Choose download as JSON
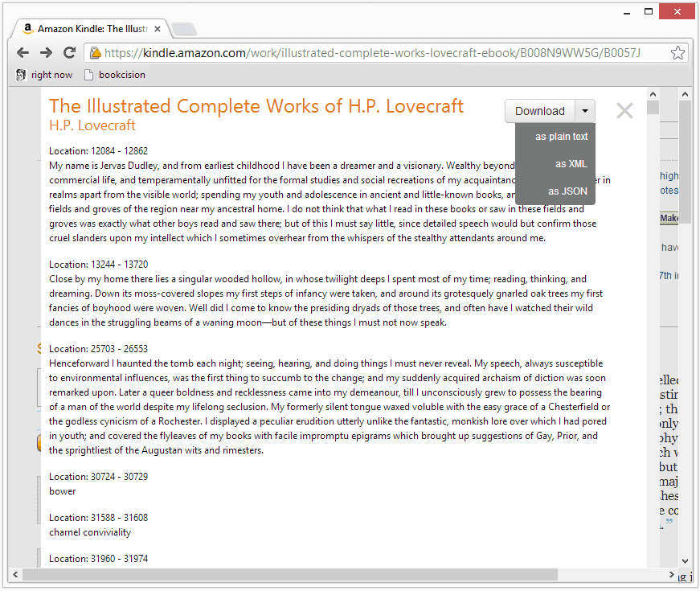Image resolution: width=700 pixels, height=591 pixels. point(567,191)
